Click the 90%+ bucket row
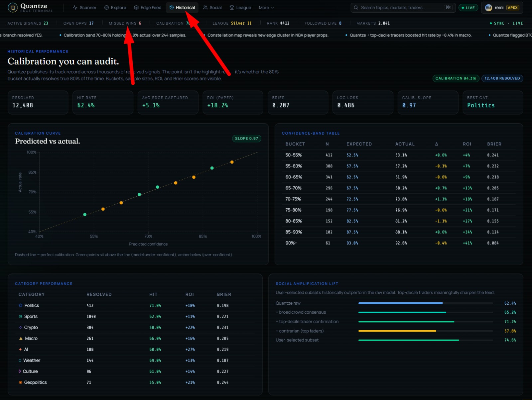532x400 pixels. [399, 243]
